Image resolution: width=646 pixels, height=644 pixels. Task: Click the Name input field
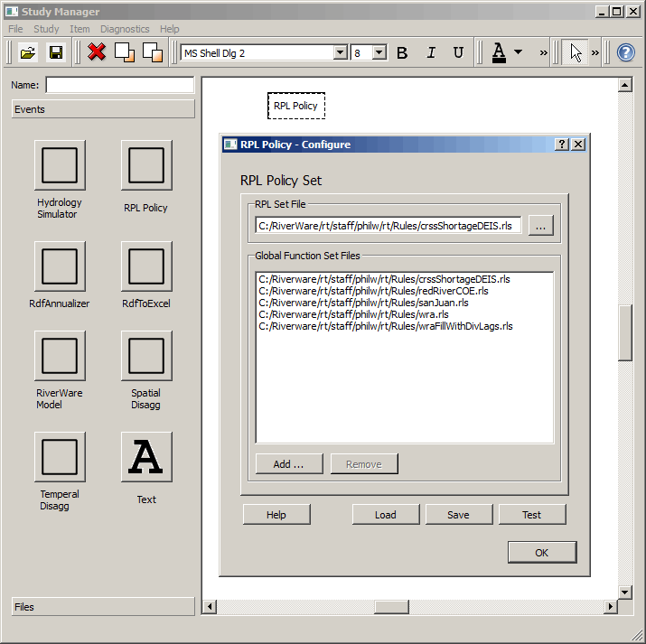pyautogui.click(x=120, y=85)
